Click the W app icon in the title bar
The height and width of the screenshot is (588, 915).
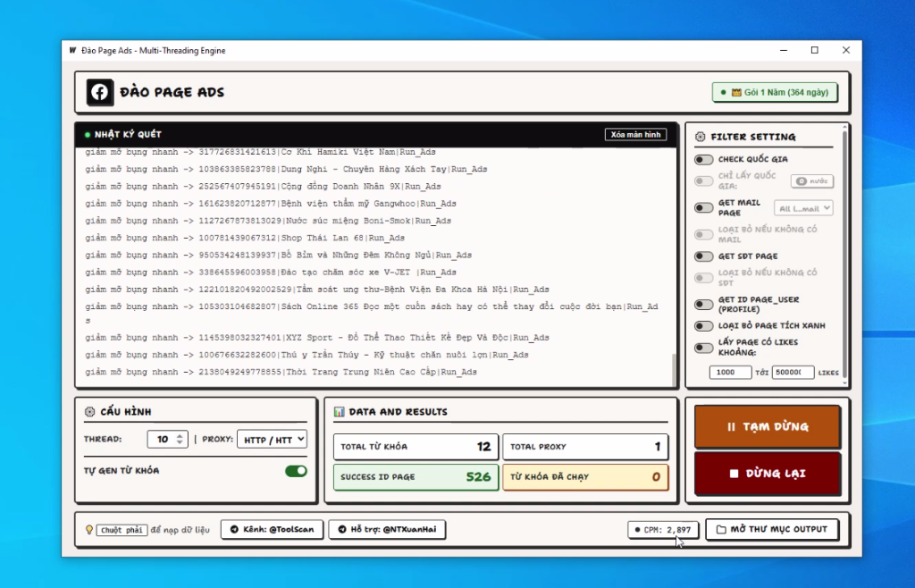[x=73, y=50]
